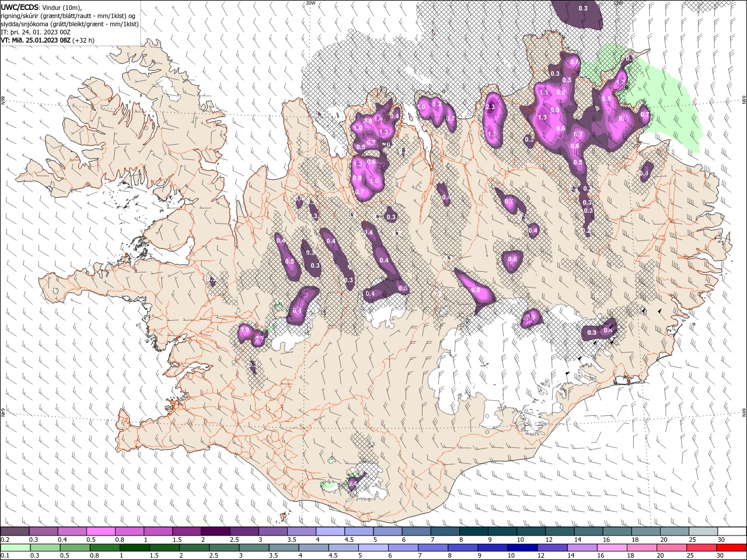Click the '1.2' value on the northern coast
Image resolution: width=747 pixels, height=560 pixels.
click(x=436, y=104)
